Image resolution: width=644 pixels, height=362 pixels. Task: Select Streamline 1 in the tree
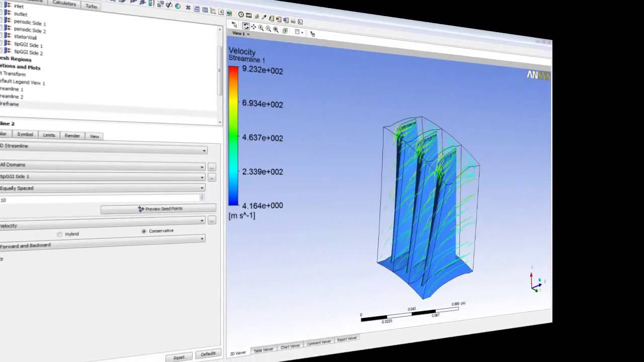click(x=12, y=89)
